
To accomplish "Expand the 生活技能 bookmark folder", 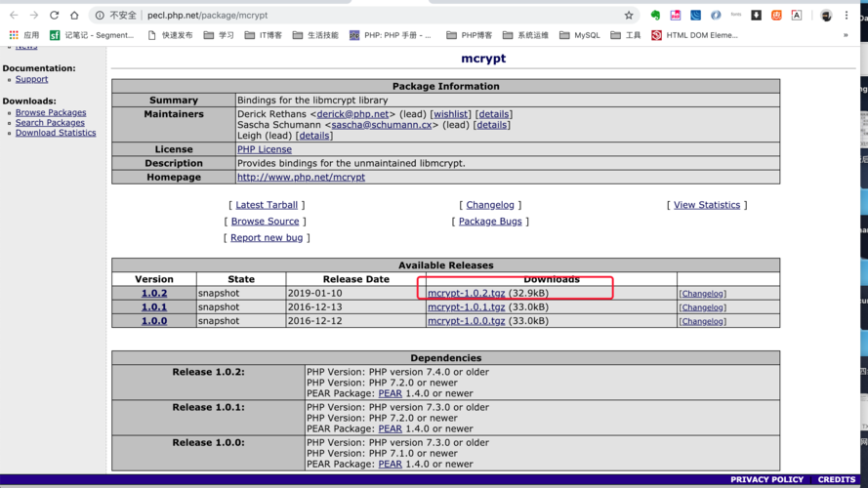I will click(x=315, y=35).
